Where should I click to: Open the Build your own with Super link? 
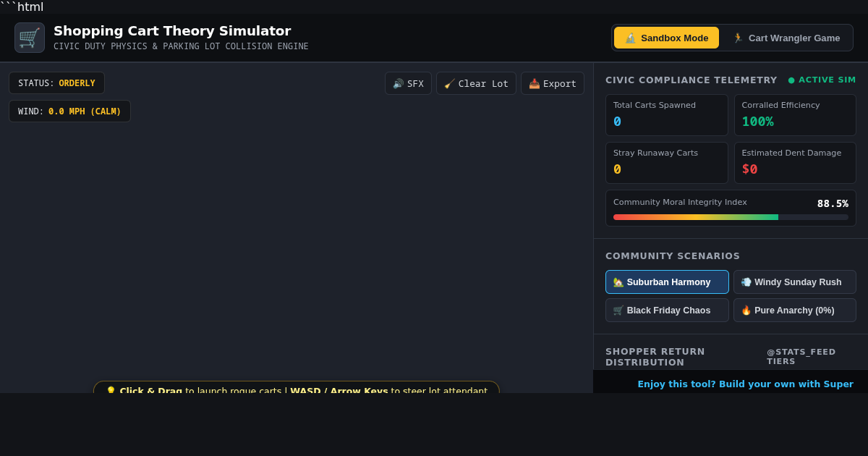[745, 384]
